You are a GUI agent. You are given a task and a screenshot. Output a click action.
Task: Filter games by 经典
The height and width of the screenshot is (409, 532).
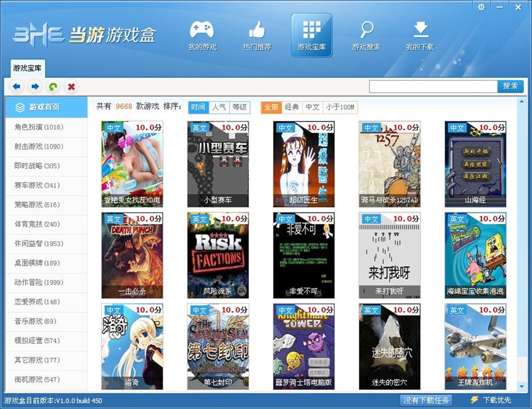click(x=292, y=107)
